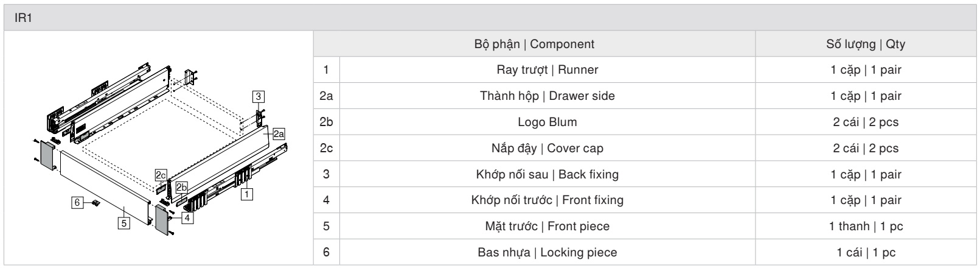Select 'Nắp đậy | Cover cap' row
Image resolution: width=980 pixels, height=268 pixels.
pos(645,149)
